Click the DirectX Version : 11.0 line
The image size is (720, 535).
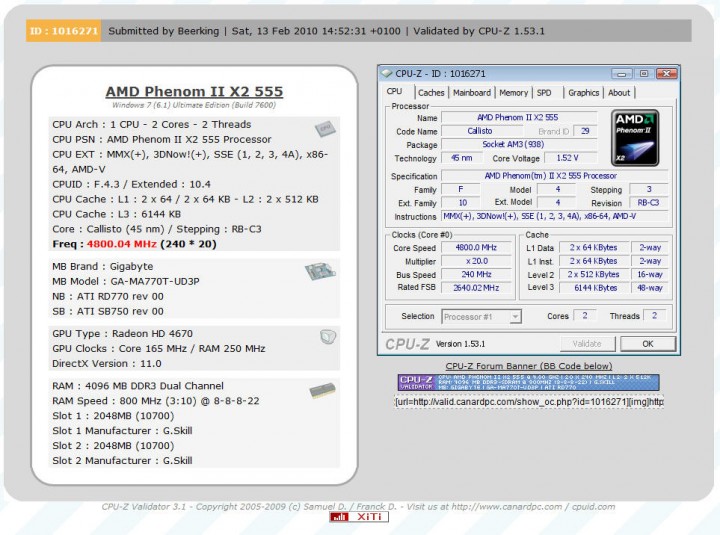point(107,364)
